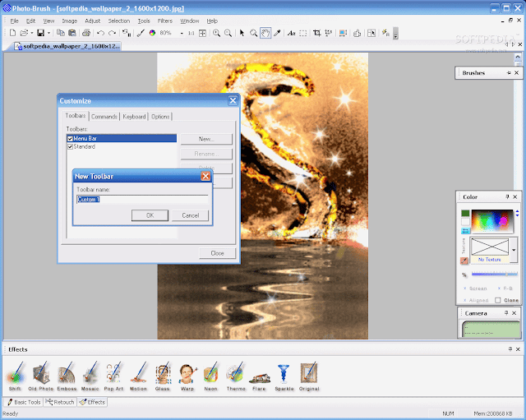Switch to the Keyboard tab

tap(134, 117)
